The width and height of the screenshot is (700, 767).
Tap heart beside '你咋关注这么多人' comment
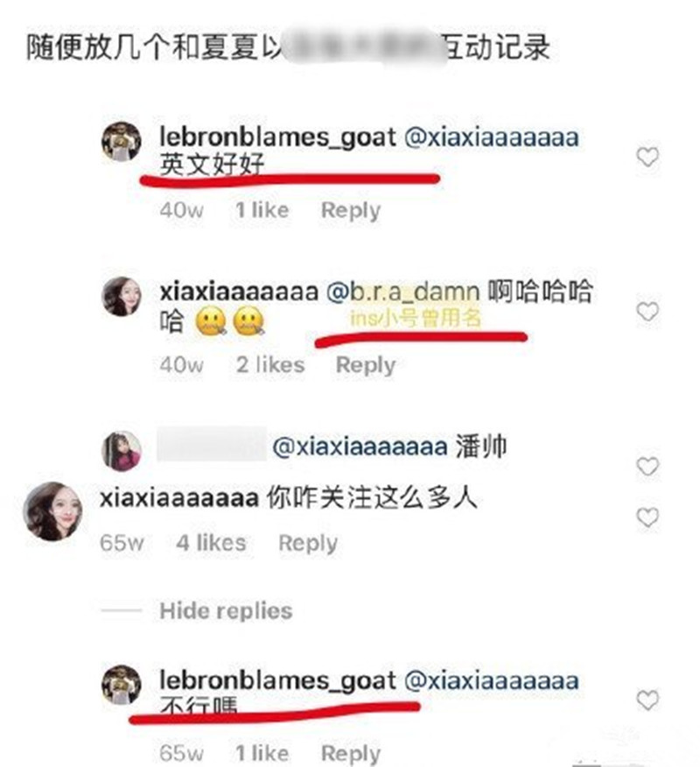(647, 517)
